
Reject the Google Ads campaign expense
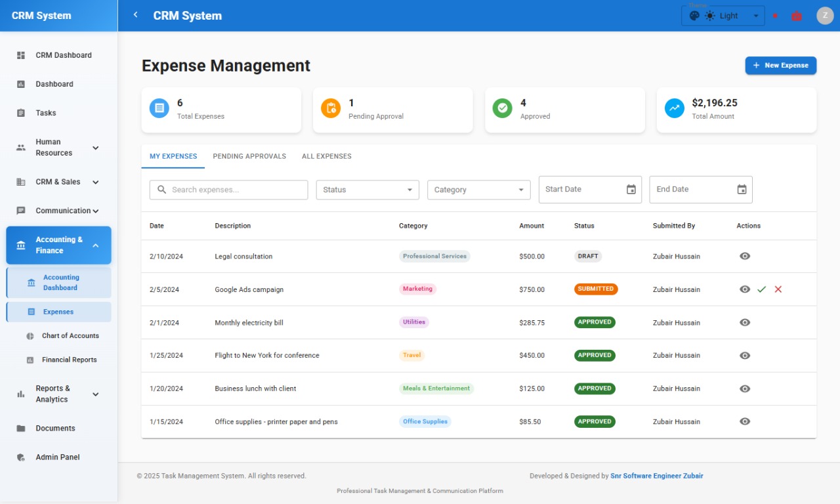(778, 289)
